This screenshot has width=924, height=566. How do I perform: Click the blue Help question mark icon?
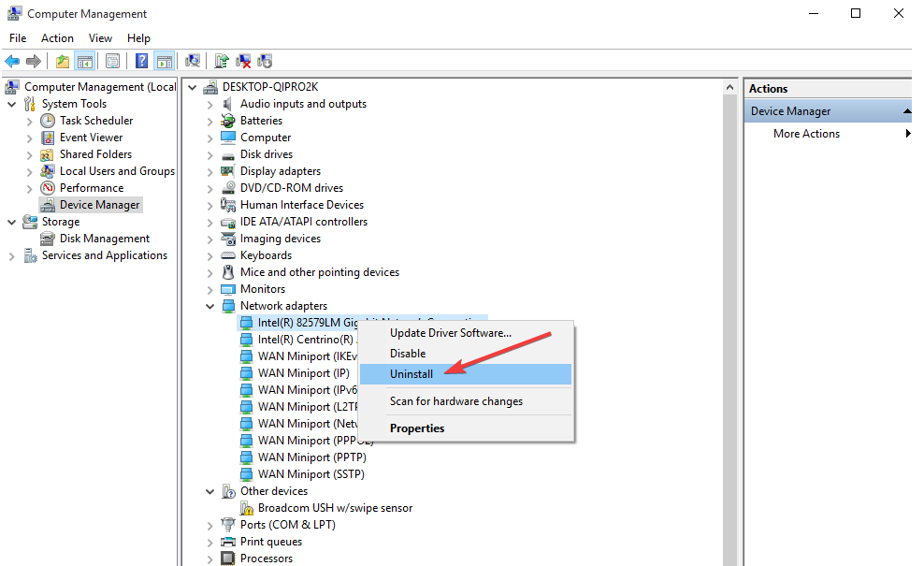coord(142,61)
